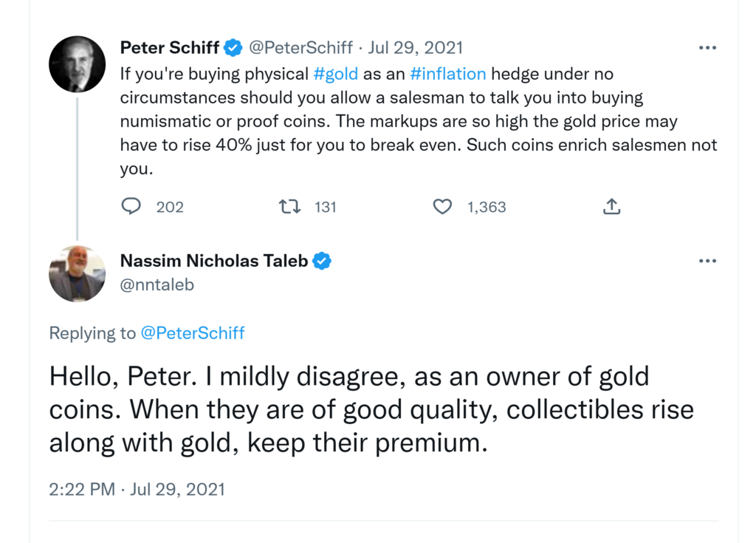Viewport: 756px width, 543px height.
Task: Open more options on Taleb's reply
Action: (x=707, y=261)
